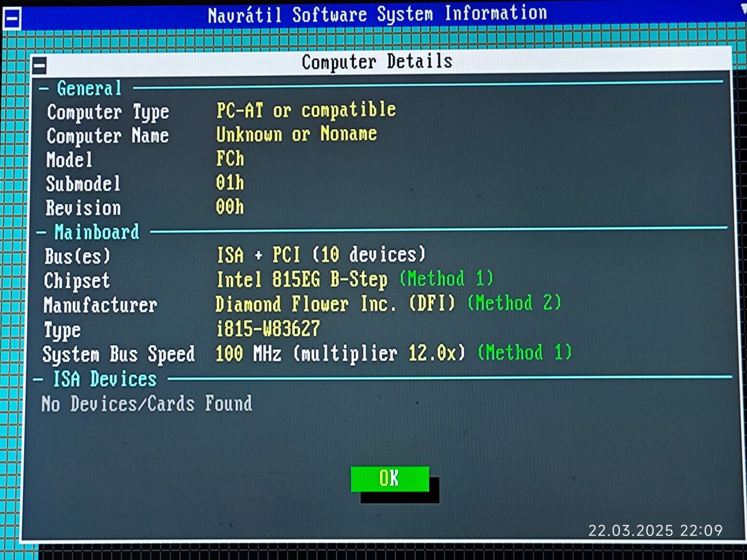
Task: Click the value 100 MHz (multiplier 12.0x)
Action: click(341, 353)
